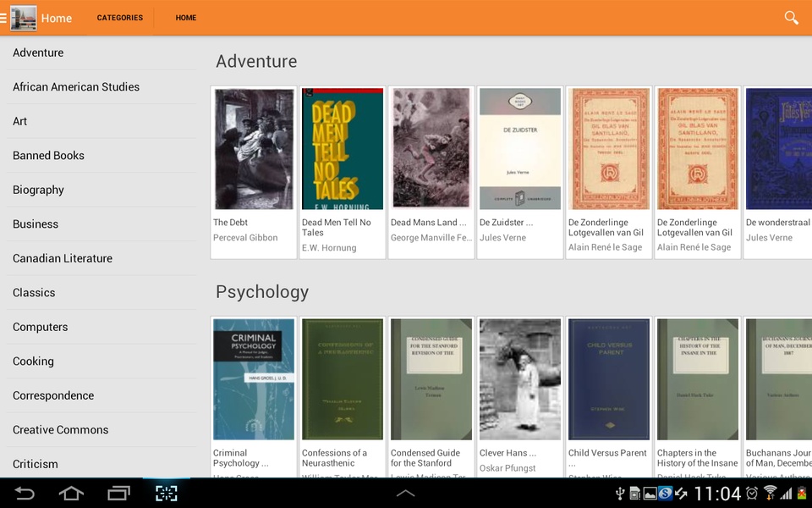This screenshot has width=812, height=508.
Task: Open the Criminal Psychology book cover
Action: click(x=254, y=379)
